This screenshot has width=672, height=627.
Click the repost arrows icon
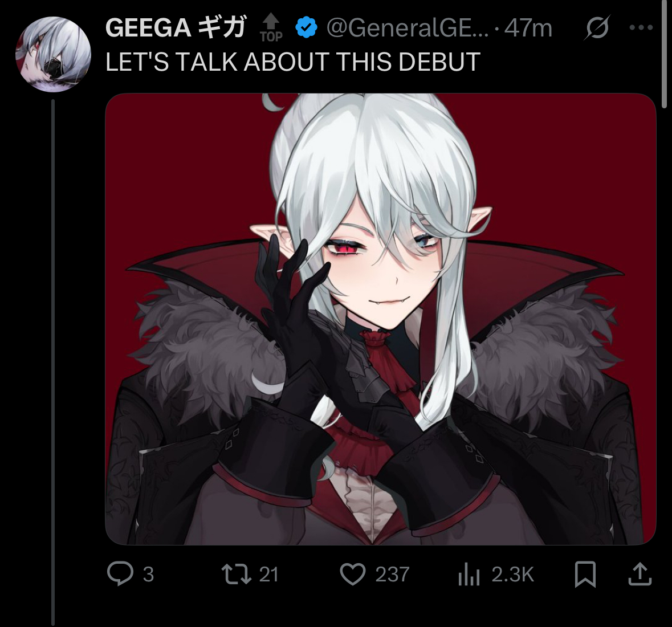coord(236,575)
